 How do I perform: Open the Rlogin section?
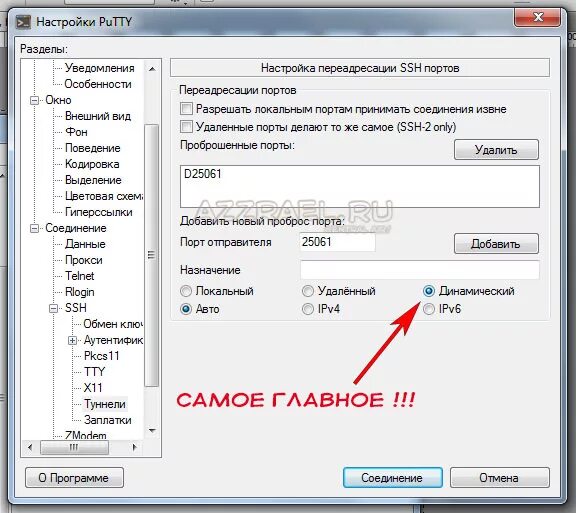click(x=80, y=292)
